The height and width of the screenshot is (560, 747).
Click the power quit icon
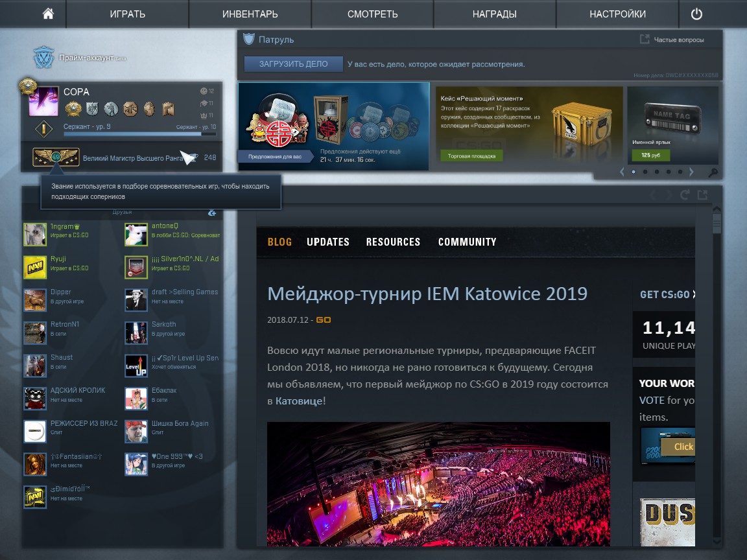tap(696, 14)
